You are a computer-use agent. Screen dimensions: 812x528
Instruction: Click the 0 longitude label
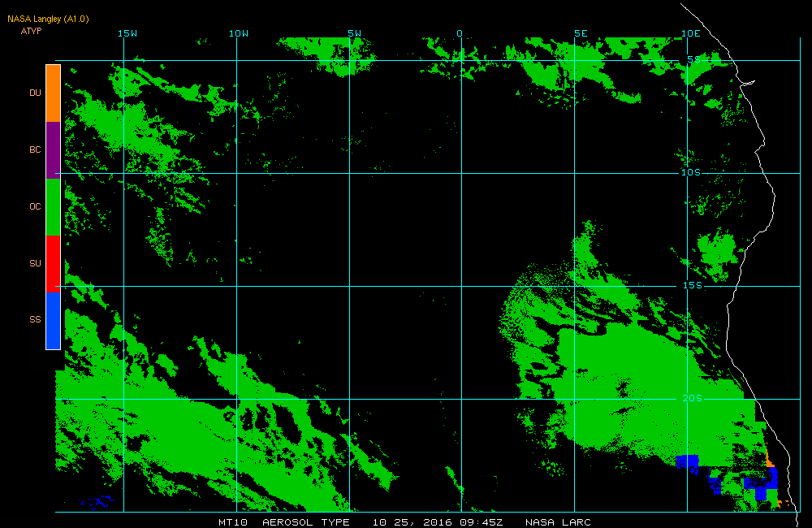[460, 33]
